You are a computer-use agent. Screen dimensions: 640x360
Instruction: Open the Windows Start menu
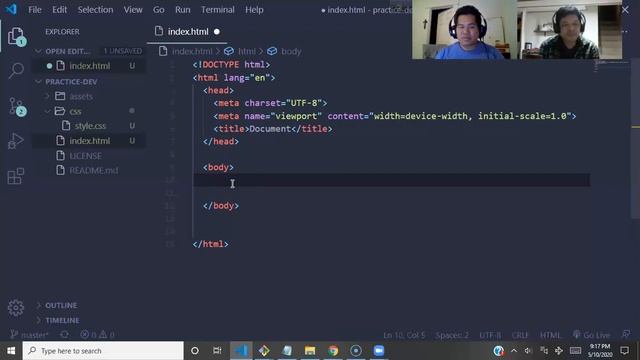(x=11, y=351)
